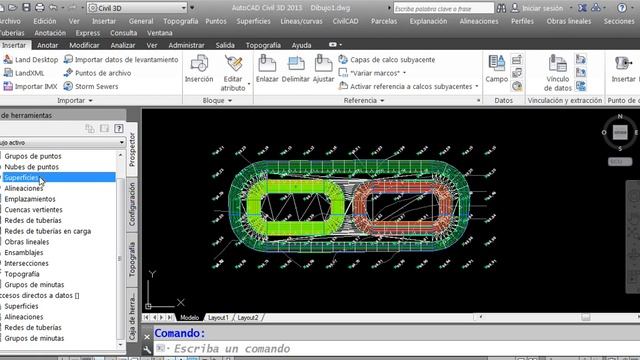Switch to Layout2 tab
The width and height of the screenshot is (640, 360).
pyautogui.click(x=247, y=318)
